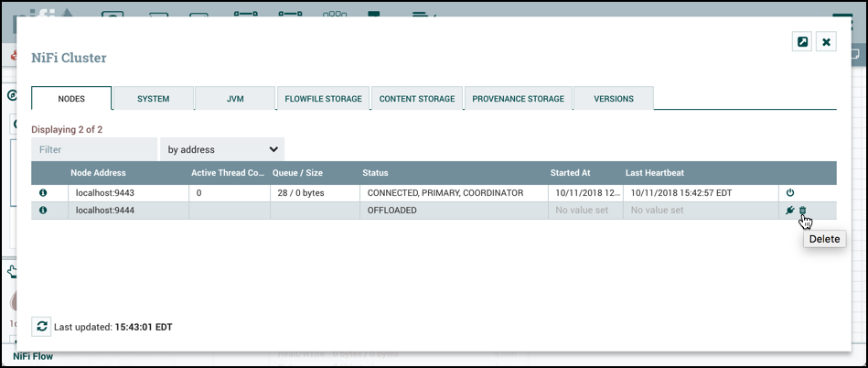Pop out the NiFi Cluster dialog
This screenshot has width=868, height=368.
click(x=801, y=42)
